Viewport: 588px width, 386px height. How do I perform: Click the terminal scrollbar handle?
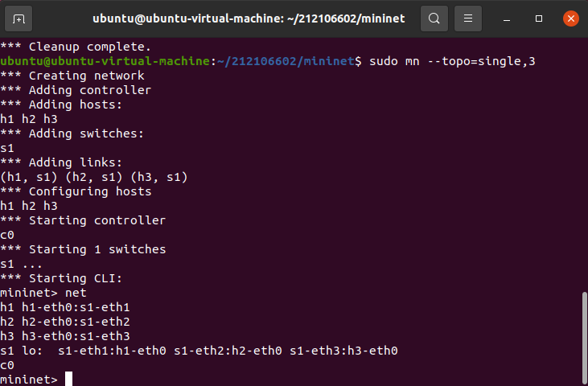(584, 339)
